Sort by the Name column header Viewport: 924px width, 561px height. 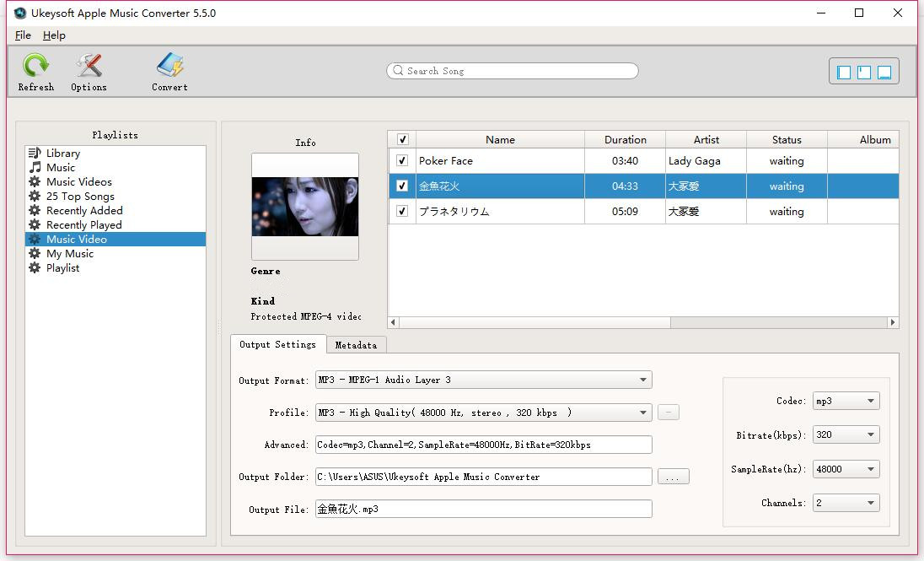pos(500,139)
